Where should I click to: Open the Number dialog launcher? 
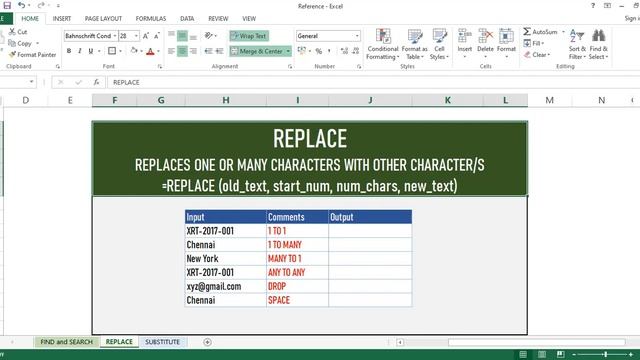[359, 66]
